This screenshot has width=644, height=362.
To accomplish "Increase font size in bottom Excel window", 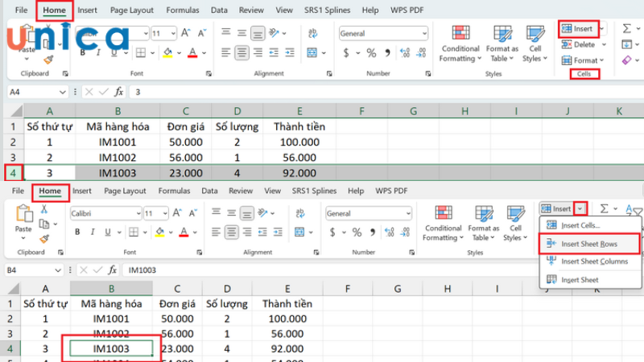I will [x=177, y=213].
